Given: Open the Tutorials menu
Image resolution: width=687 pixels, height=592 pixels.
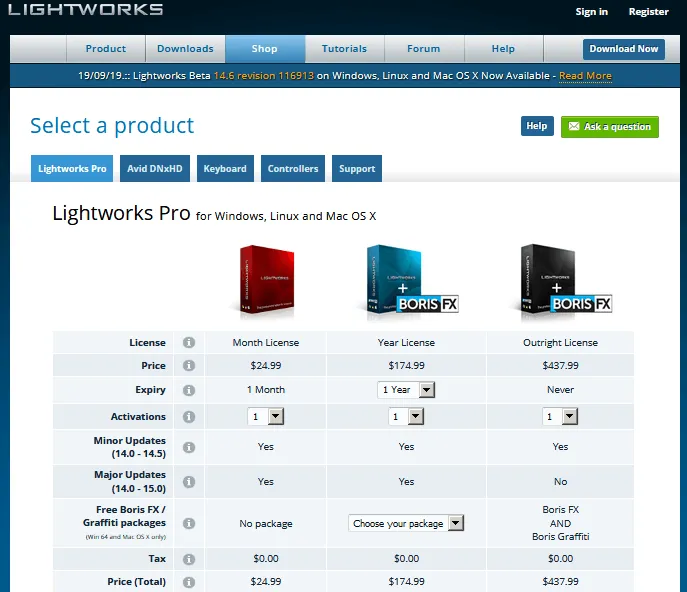Looking at the screenshot, I should (344, 49).
